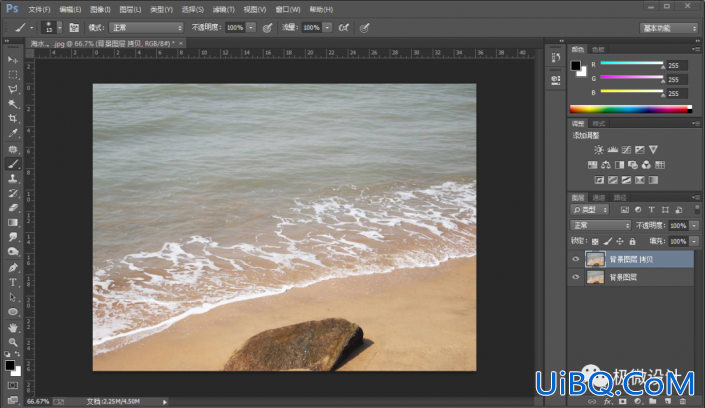This screenshot has width=705, height=408.
Task: Toggle lock image pixels
Action: click(x=607, y=242)
